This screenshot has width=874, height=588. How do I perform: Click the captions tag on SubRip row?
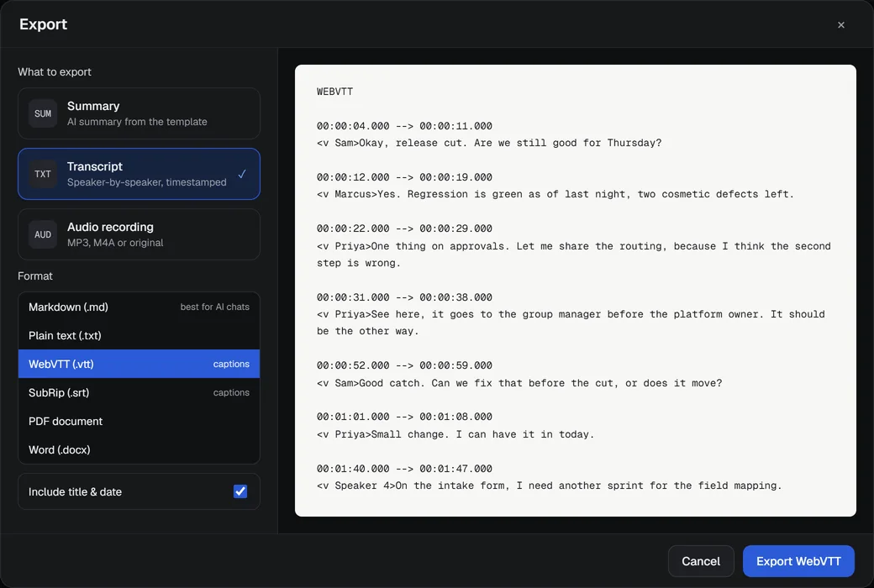[x=231, y=393]
